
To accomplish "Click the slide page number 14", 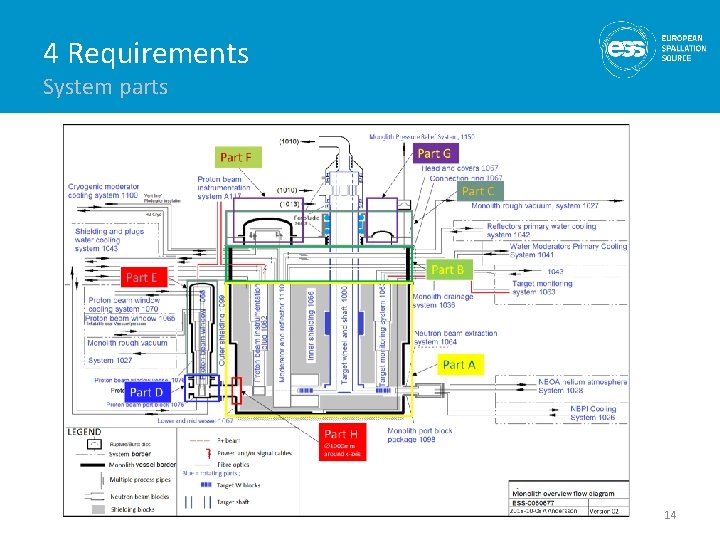I will coord(670,515).
